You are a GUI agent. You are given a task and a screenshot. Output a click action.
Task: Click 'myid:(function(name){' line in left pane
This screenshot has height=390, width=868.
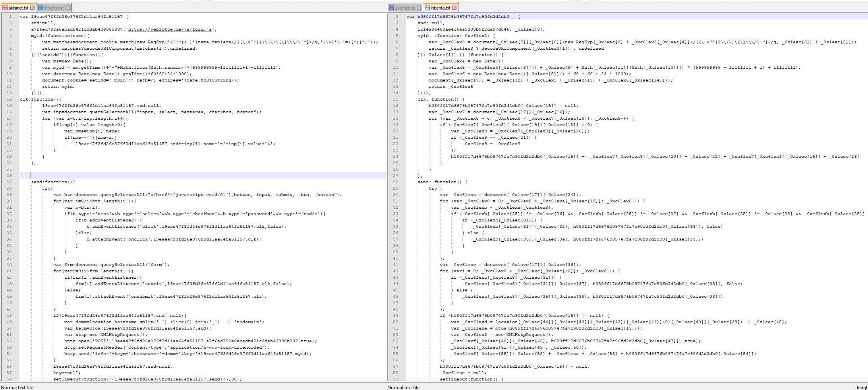point(60,36)
